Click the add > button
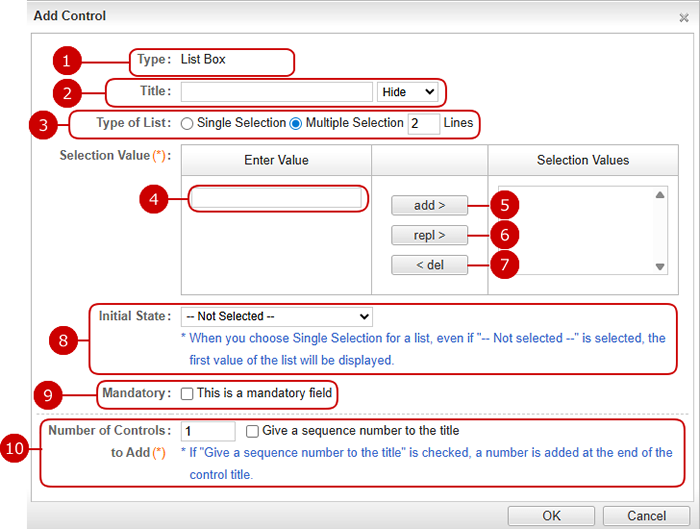 [429, 205]
